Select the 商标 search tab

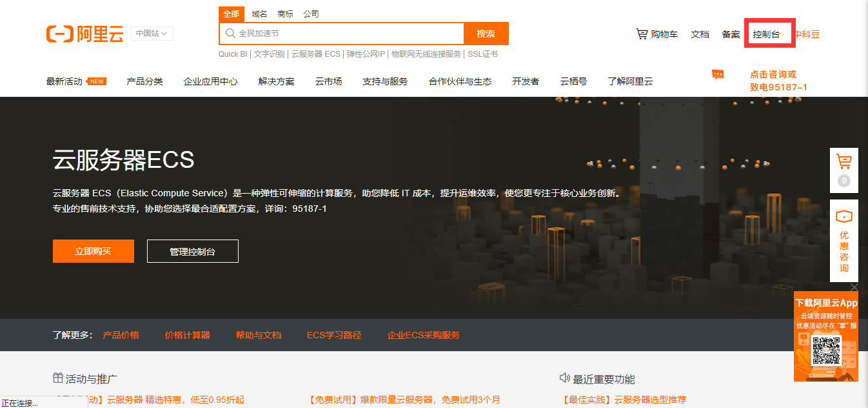pyautogui.click(x=285, y=14)
